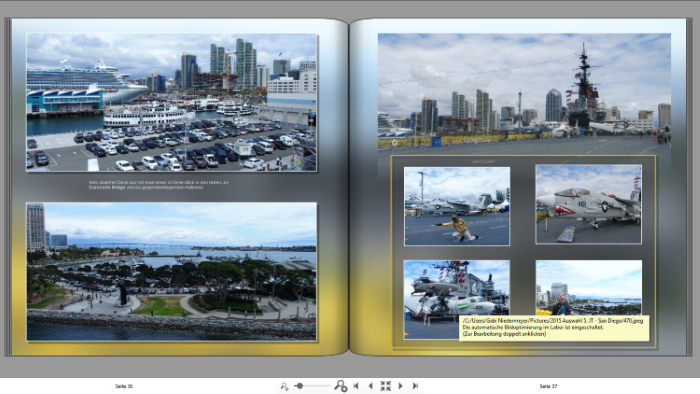700x394 pixels.
Task: Click the zoom slider handle
Action: 300,386
